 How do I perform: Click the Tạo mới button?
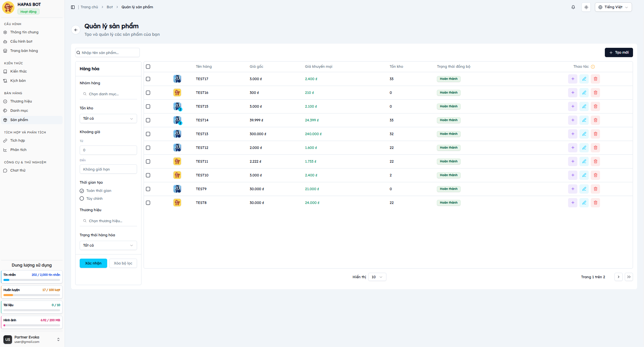(x=619, y=53)
